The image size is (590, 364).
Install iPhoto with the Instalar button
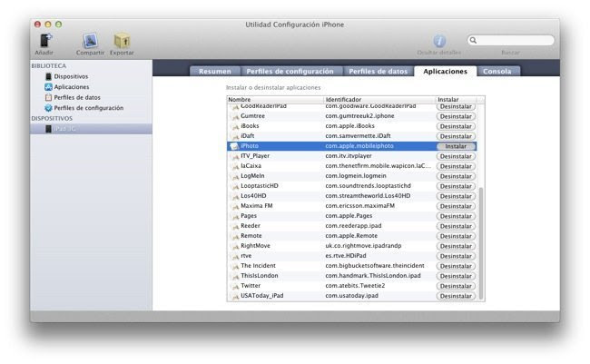click(456, 146)
